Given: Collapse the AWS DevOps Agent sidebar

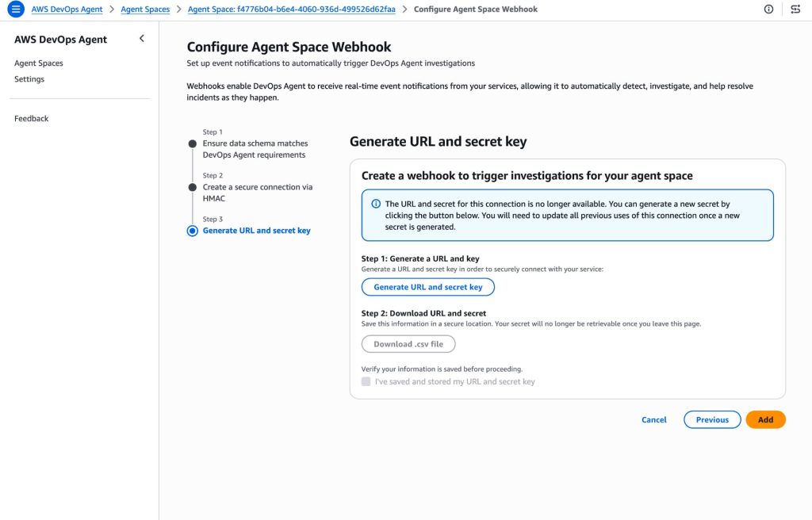Looking at the screenshot, I should pyautogui.click(x=142, y=39).
